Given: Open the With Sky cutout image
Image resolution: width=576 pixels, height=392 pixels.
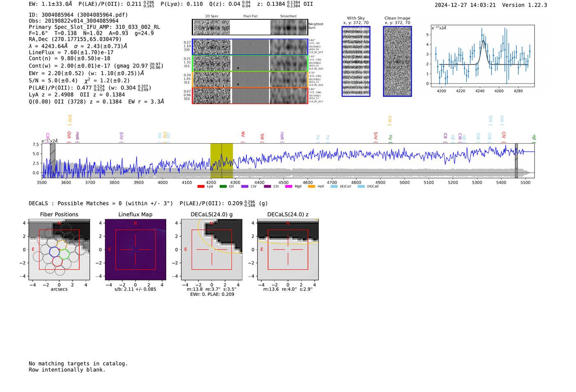Looking at the screenshot, I should point(356,61).
